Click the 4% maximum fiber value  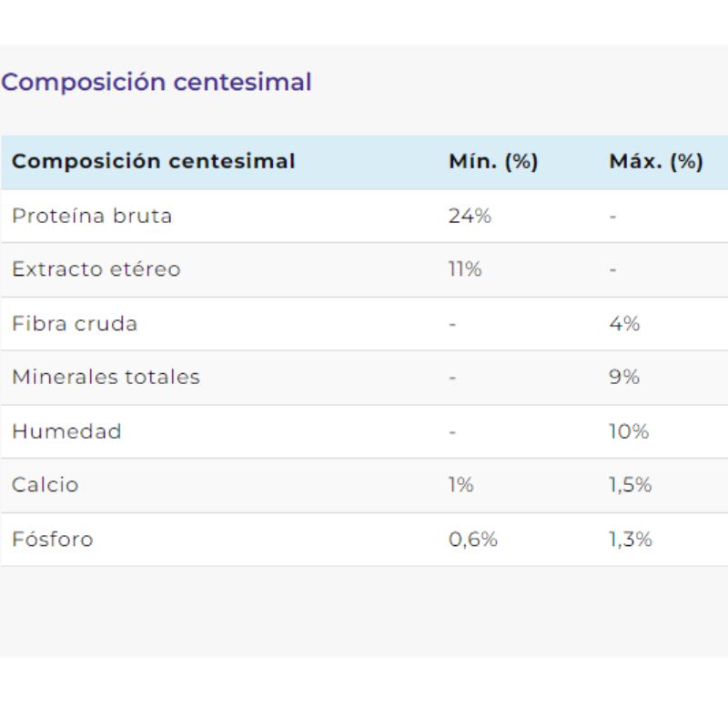point(624,323)
